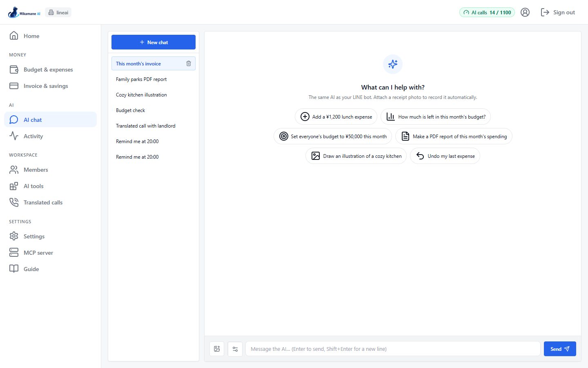Open the user profile icon
588x368 pixels.
[x=525, y=12]
